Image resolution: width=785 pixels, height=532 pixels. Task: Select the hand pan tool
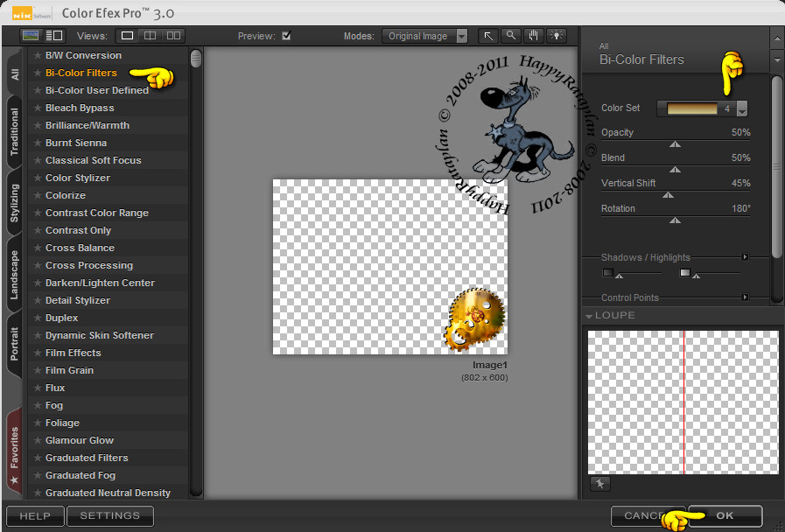534,36
